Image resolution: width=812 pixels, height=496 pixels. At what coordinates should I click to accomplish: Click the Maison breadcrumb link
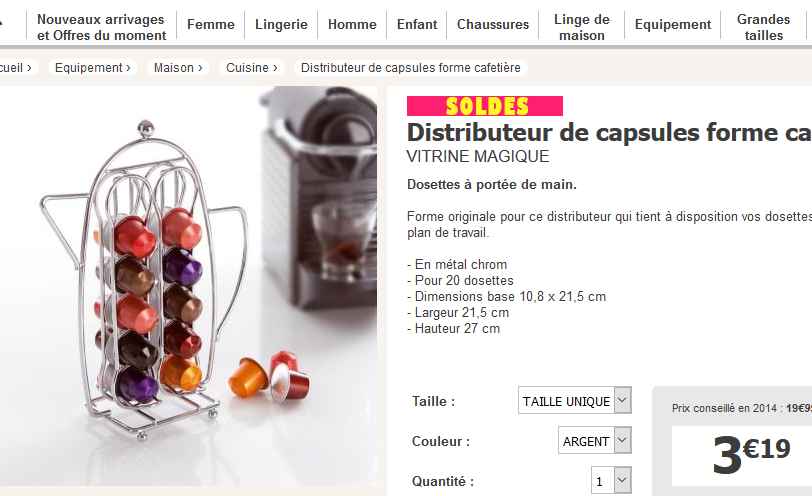tap(178, 68)
